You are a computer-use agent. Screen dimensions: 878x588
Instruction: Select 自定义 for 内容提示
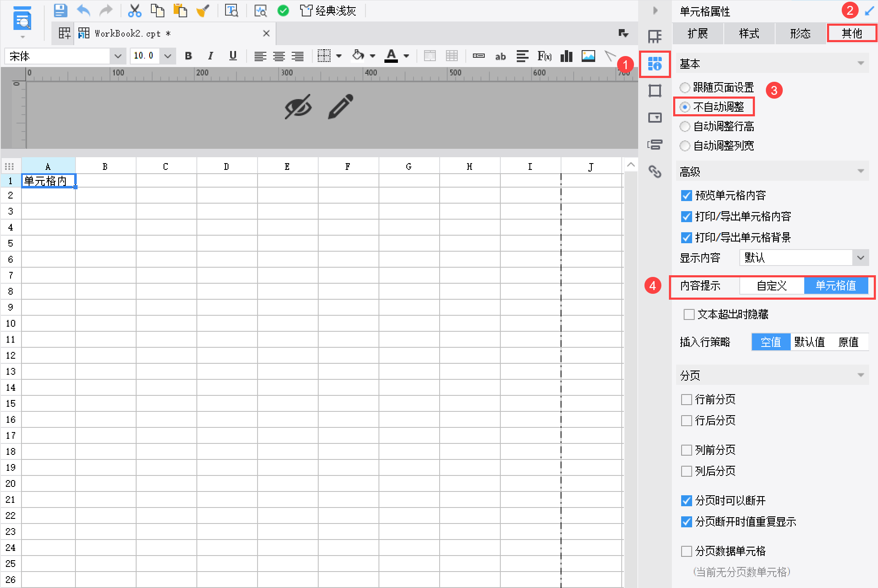771,286
